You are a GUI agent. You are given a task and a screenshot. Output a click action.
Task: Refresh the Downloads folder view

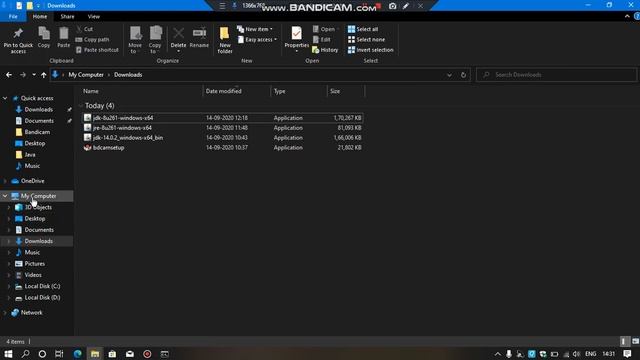(x=463, y=75)
